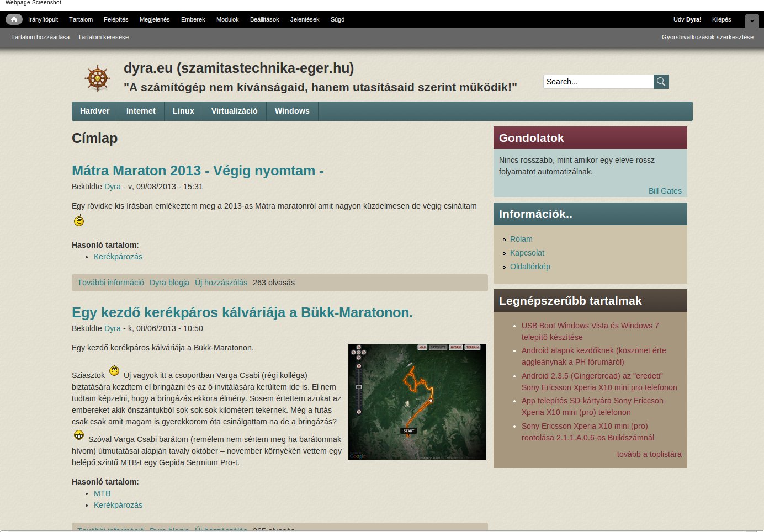Open the USB Boot Windows Vista article link

coord(590,331)
